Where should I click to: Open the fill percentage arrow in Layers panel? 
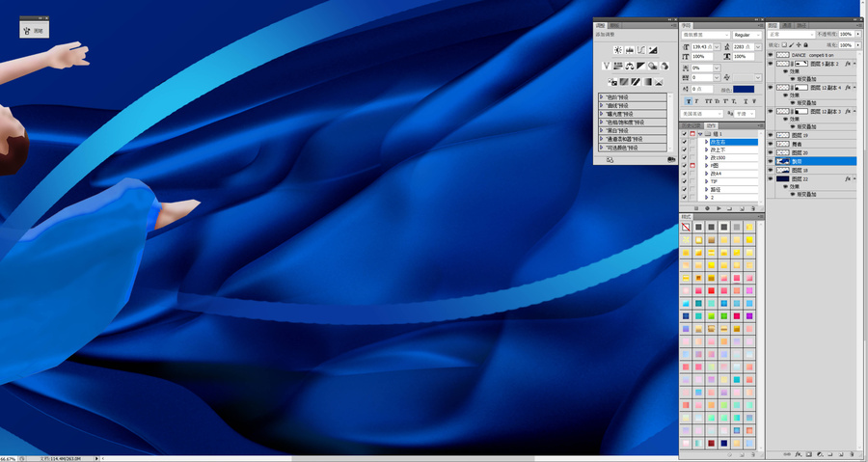point(857,44)
